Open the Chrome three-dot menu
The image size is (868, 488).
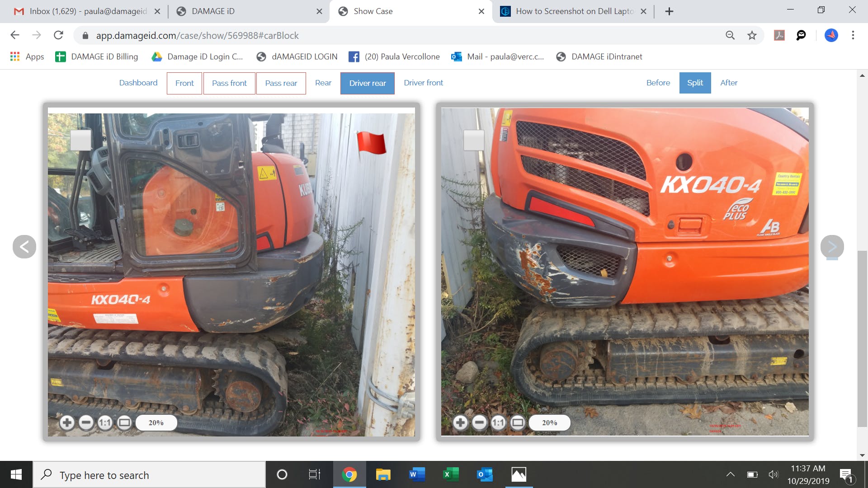click(853, 35)
